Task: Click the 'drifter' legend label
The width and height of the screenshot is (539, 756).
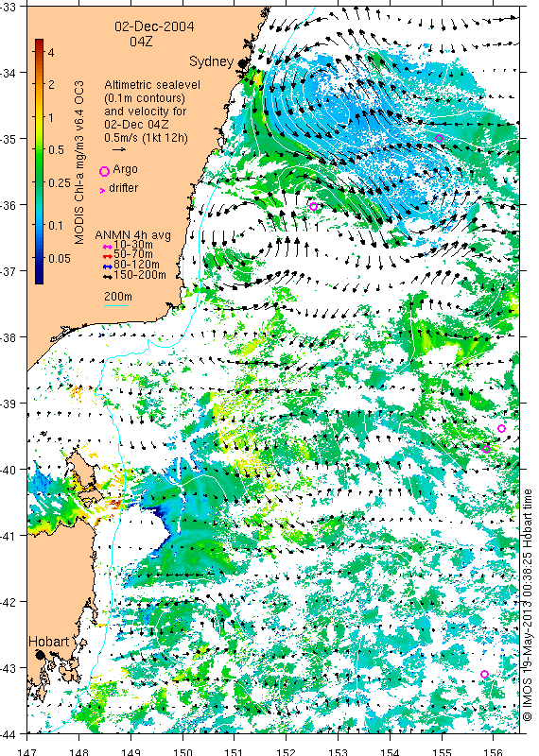Action: coord(124,187)
